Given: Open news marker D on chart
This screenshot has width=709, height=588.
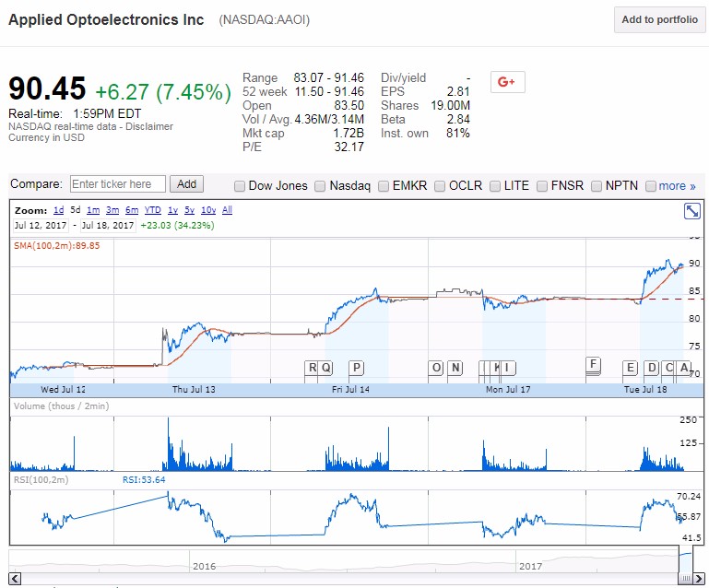Looking at the screenshot, I should (x=651, y=368).
